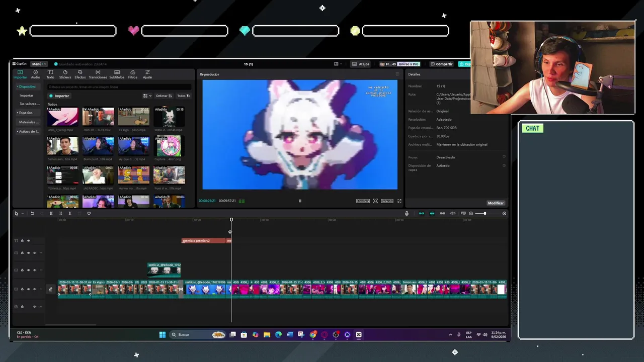Open CapCut in Windows taskbar

(359, 334)
